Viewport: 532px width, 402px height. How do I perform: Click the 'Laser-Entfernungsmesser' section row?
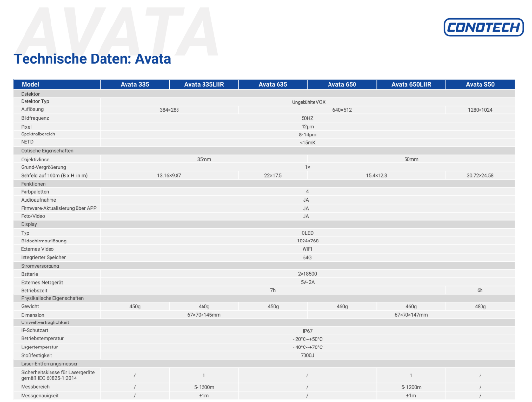[50, 364]
